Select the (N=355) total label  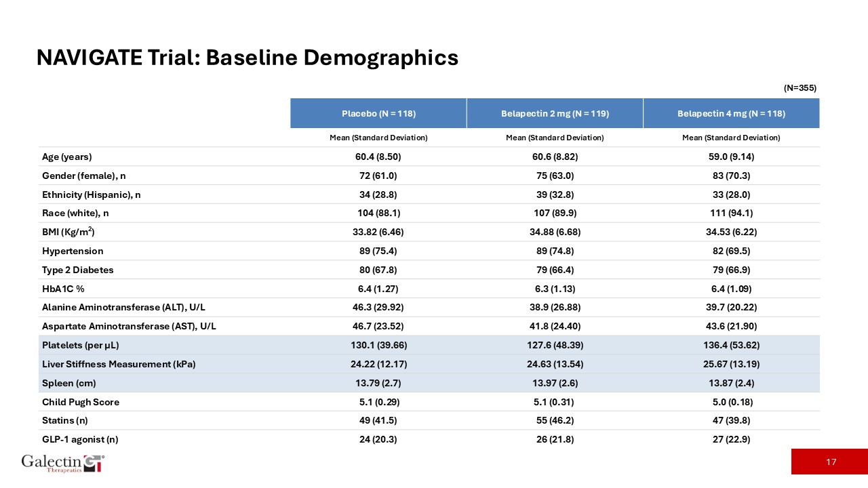[800, 87]
